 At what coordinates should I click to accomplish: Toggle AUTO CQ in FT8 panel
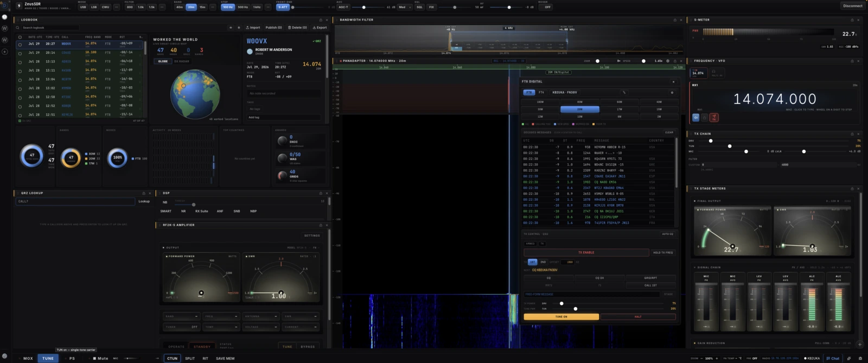click(x=668, y=234)
